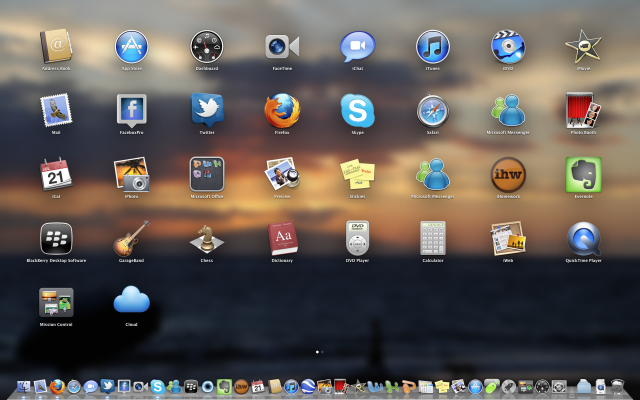Launch iWeb from Launchpad
The width and height of the screenshot is (640, 400).
coord(508,238)
